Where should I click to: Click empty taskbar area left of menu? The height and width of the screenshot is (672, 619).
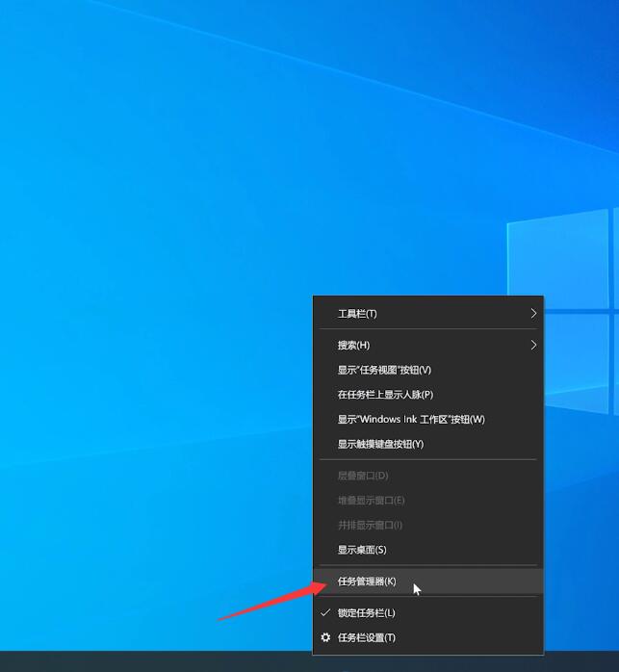coord(144,661)
